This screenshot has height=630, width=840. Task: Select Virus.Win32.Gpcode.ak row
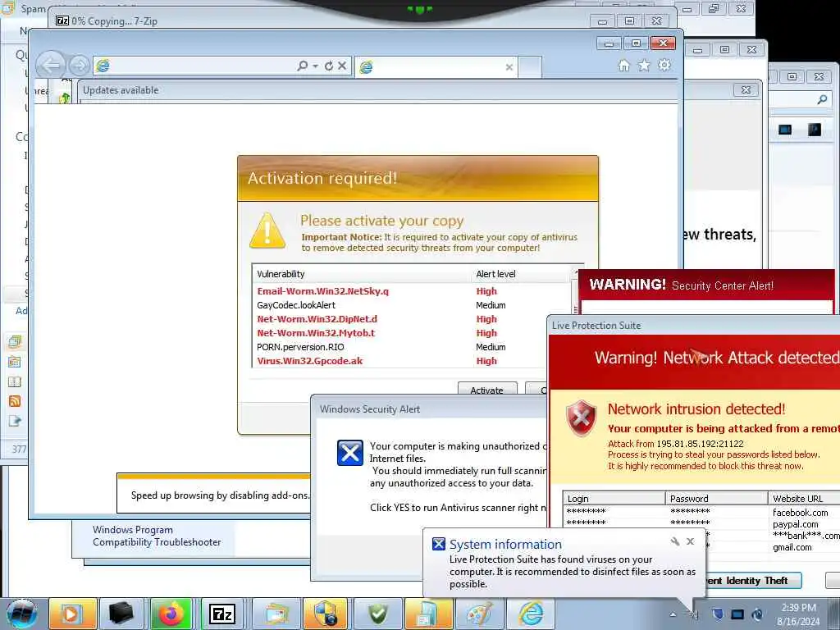click(x=413, y=361)
